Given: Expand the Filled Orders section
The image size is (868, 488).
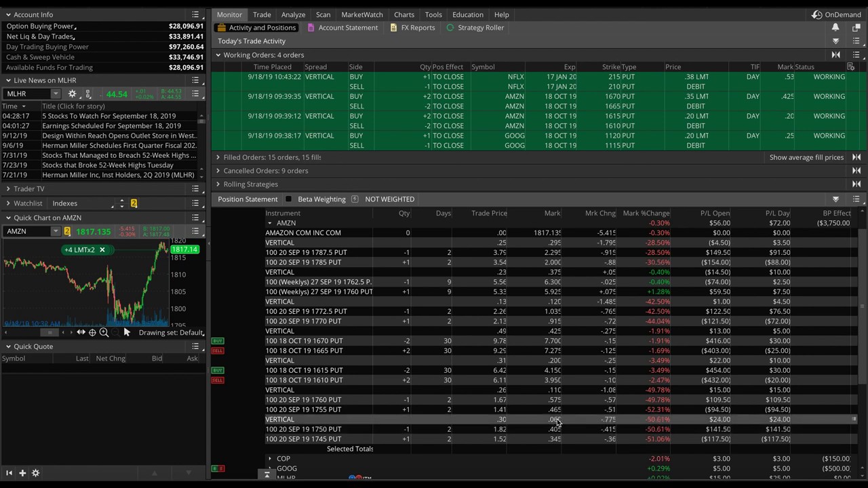Looking at the screenshot, I should point(218,157).
